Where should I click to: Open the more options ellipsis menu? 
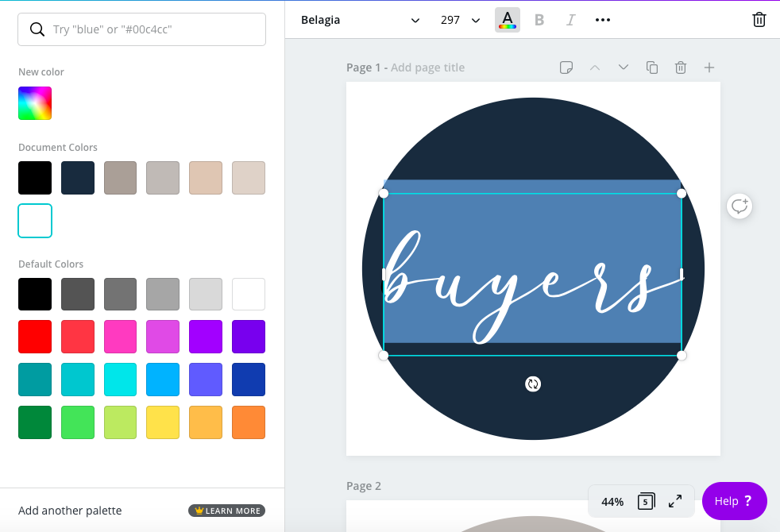602,20
